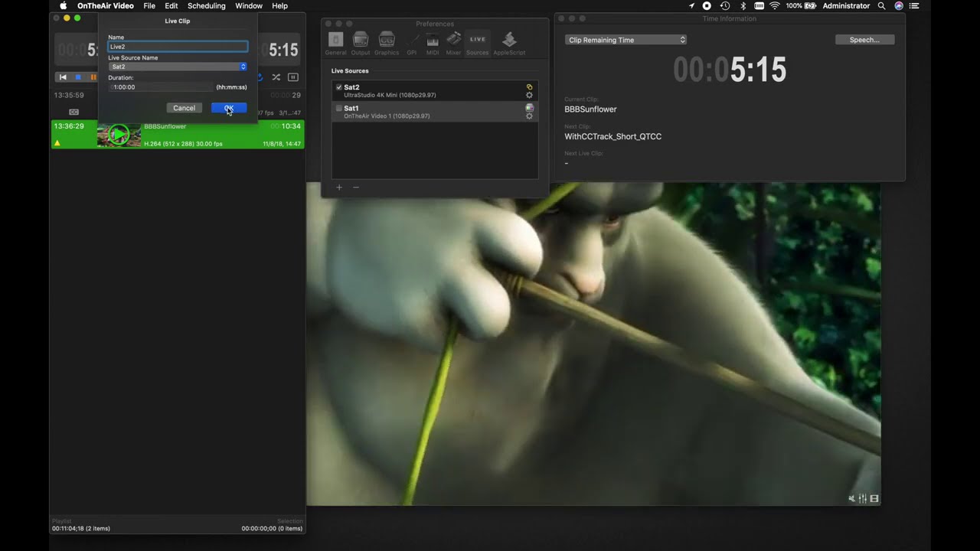
Task: Remove live source with minus button
Action: coord(356,187)
